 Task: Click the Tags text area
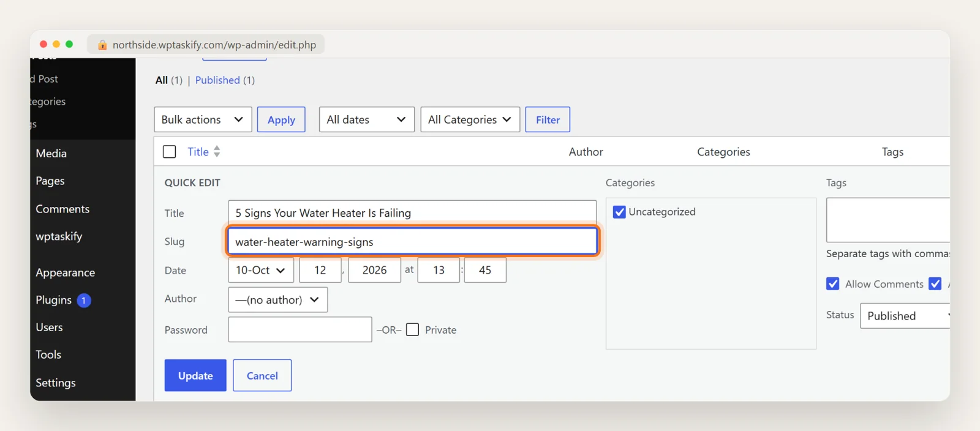click(888, 220)
